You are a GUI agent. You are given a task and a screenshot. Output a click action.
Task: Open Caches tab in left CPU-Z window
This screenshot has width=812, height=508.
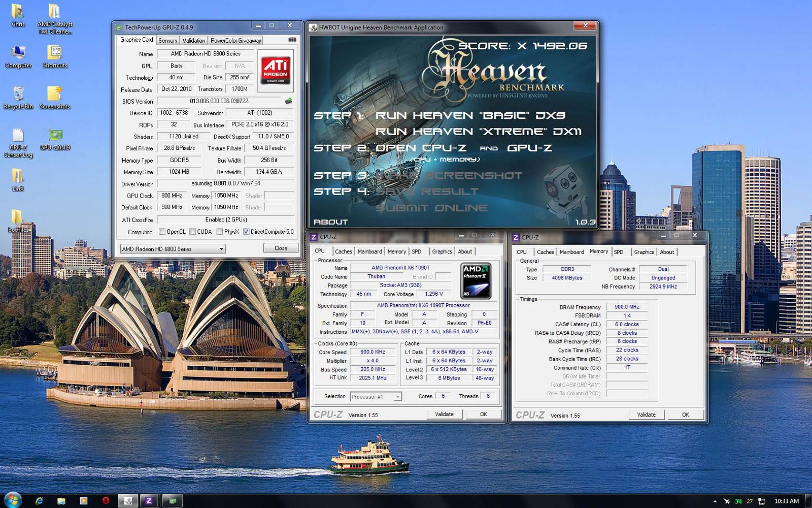coord(343,251)
